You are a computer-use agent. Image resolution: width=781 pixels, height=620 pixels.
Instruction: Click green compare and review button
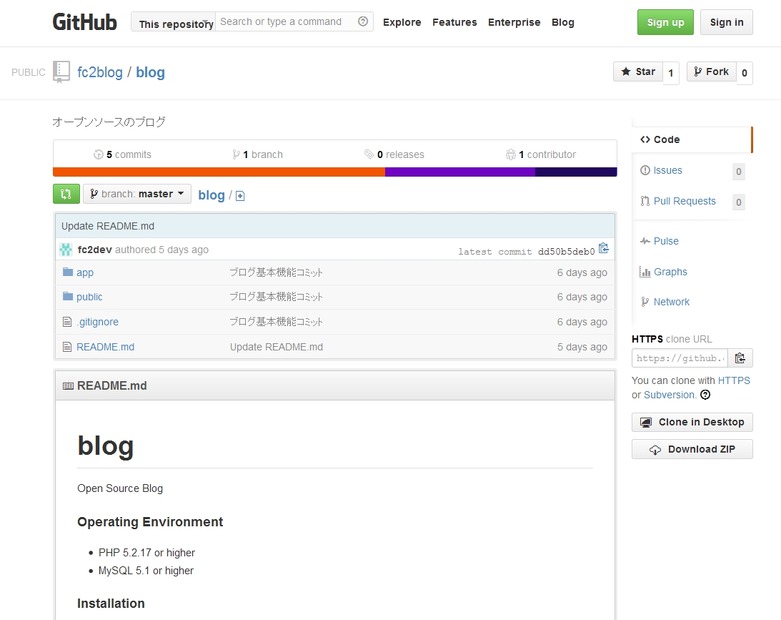(x=66, y=194)
